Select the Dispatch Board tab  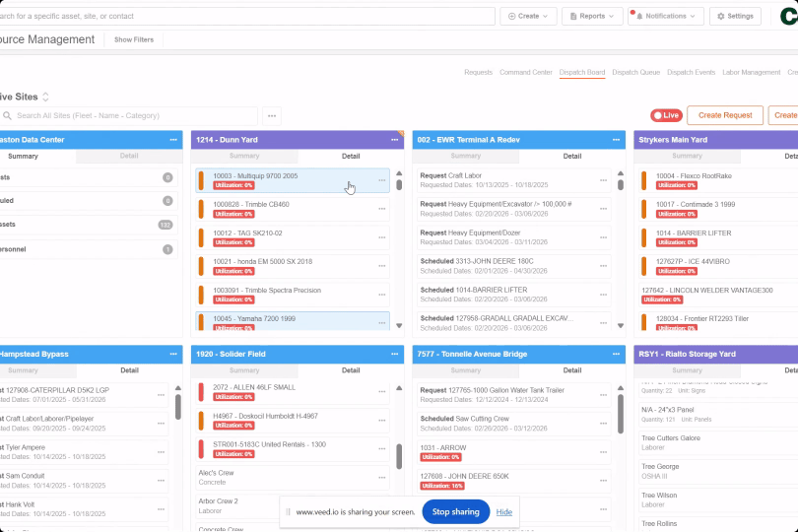pyautogui.click(x=582, y=72)
